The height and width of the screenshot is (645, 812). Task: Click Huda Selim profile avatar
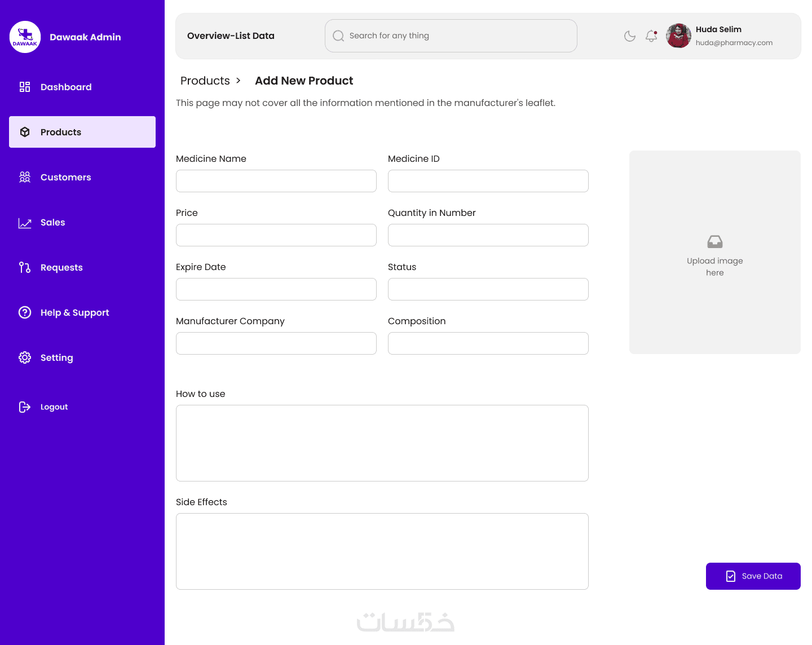coord(678,36)
